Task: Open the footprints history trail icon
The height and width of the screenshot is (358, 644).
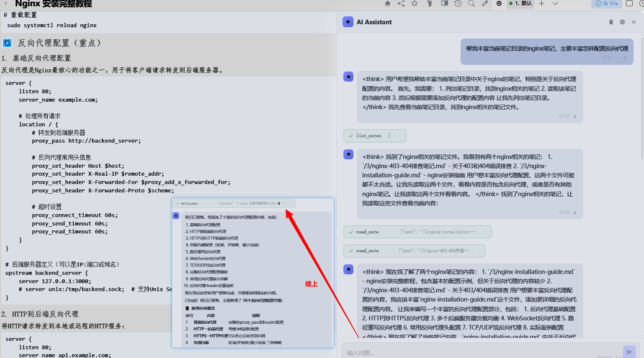Action: pyautogui.click(x=430, y=3)
